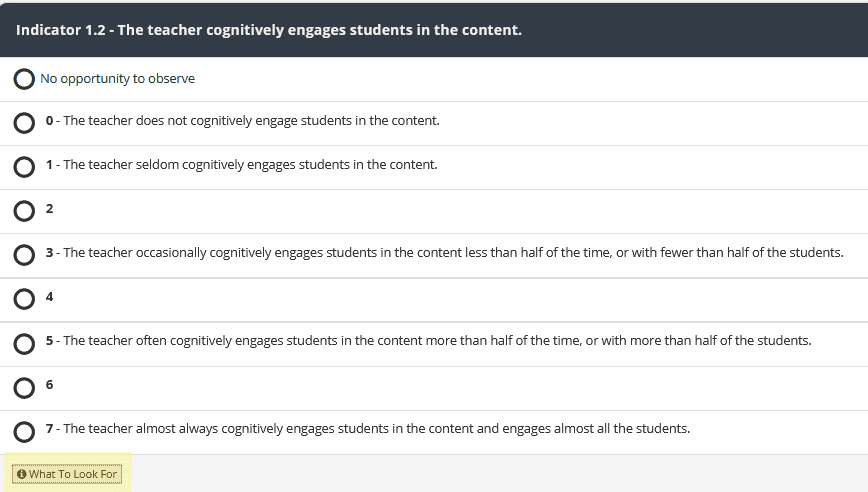Pick the radio circle for score 3
The width and height of the screenshot is (868, 492).
(24, 255)
